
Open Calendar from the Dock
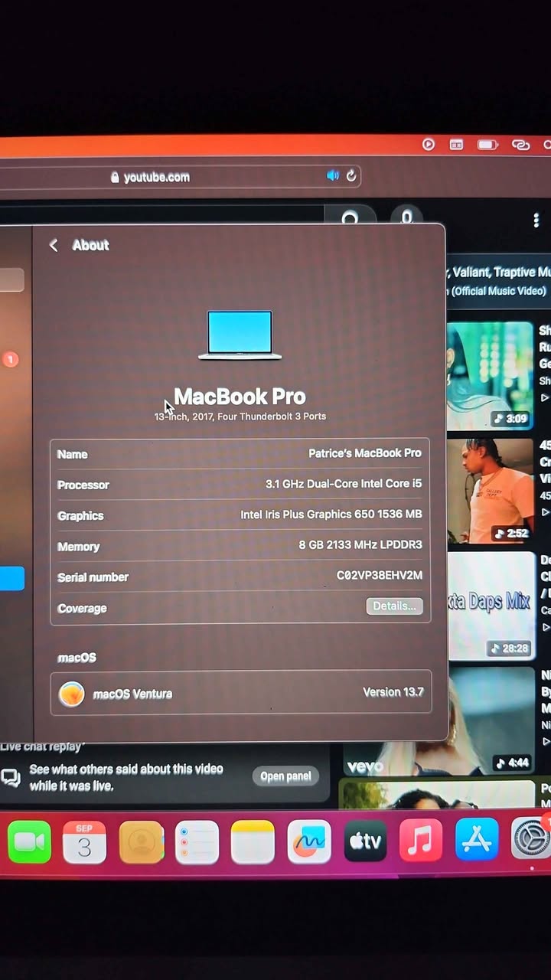click(84, 842)
